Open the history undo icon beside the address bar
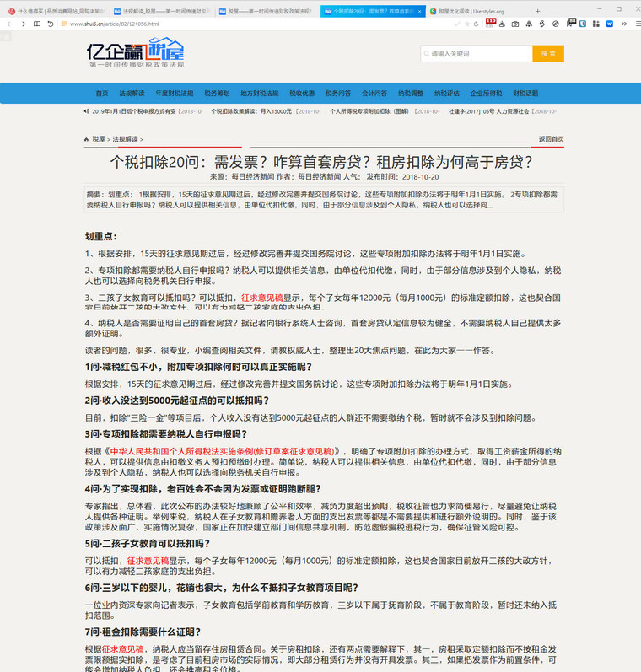The image size is (641, 672). [x=51, y=24]
